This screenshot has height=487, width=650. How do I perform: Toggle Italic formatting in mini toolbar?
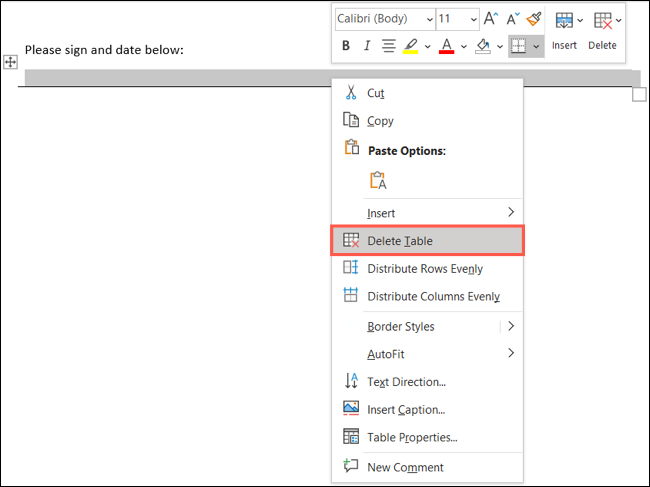coord(367,46)
